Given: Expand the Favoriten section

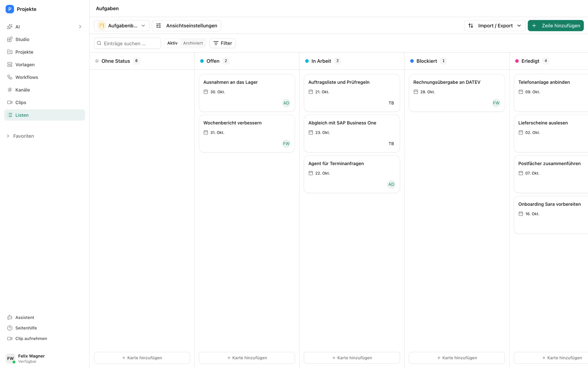Looking at the screenshot, I should [x=21, y=136].
